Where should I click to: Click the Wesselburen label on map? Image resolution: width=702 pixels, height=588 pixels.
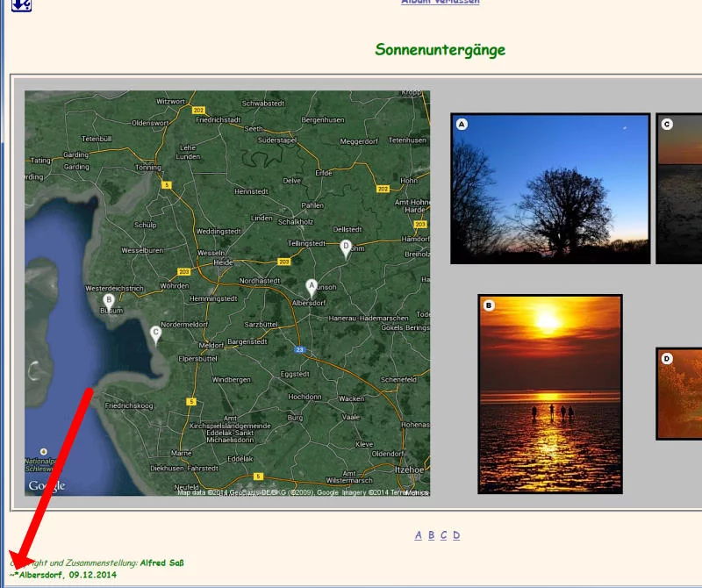pos(142,250)
